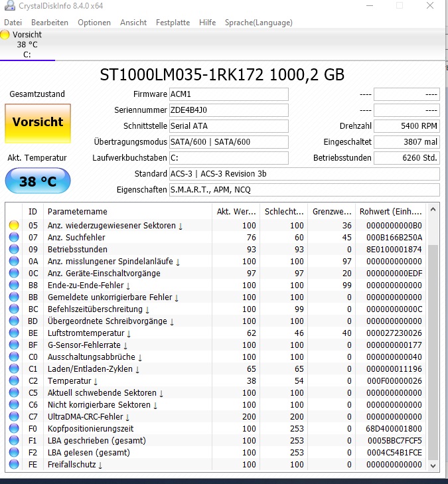
Task: Click the status icon for G-Sensor-Fehlerrate
Action: (x=14, y=345)
